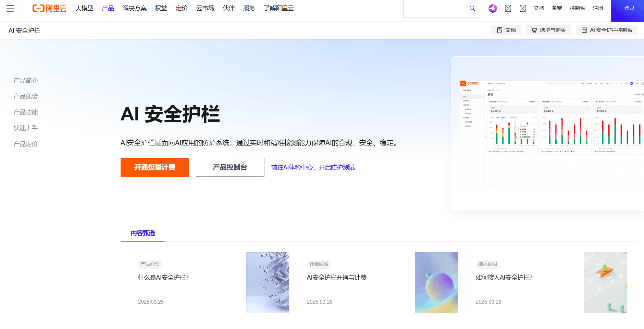Screen dimensions: 644x329
Task: Open the 服务 menu item
Action: pyautogui.click(x=249, y=8)
